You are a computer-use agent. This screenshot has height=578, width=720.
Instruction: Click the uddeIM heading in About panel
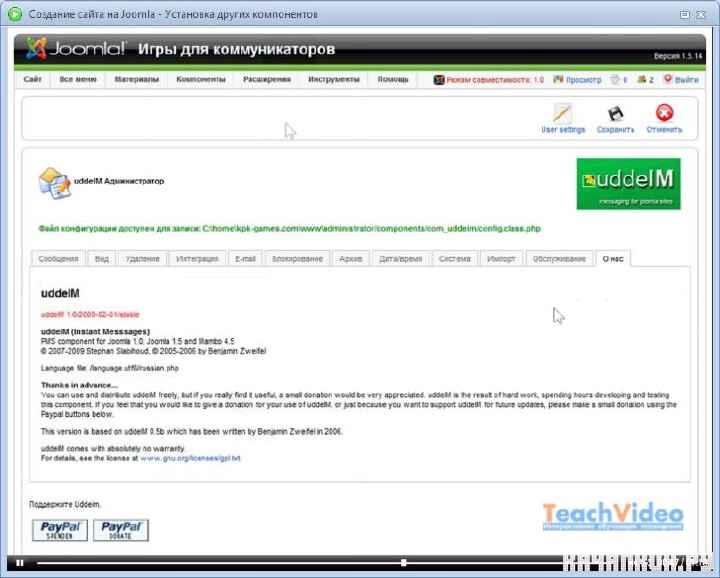pyautogui.click(x=60, y=293)
